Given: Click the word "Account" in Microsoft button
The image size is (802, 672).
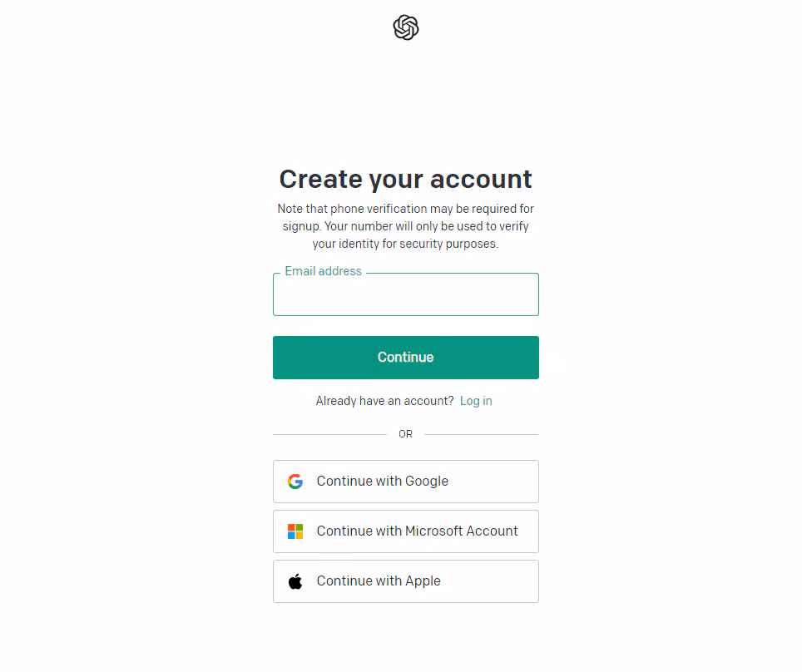Looking at the screenshot, I should [x=492, y=531].
